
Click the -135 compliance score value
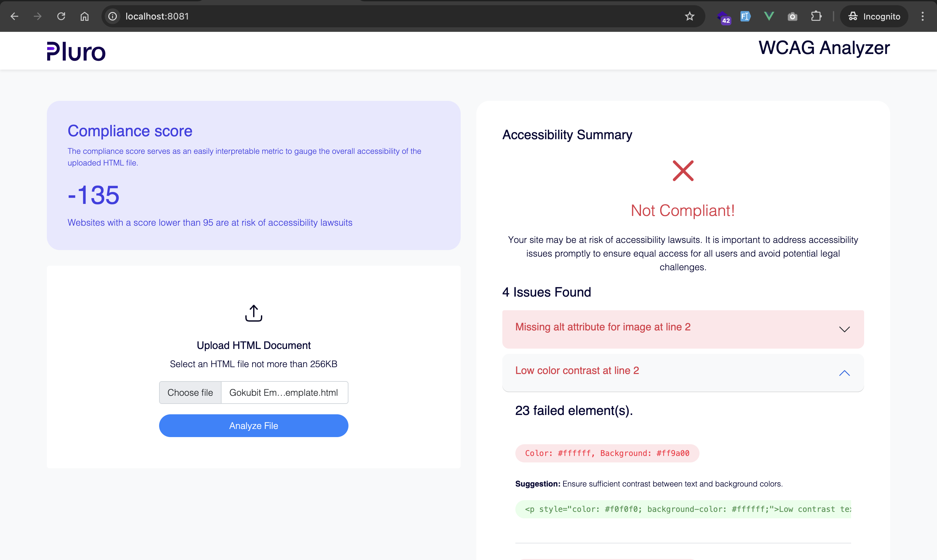point(93,195)
